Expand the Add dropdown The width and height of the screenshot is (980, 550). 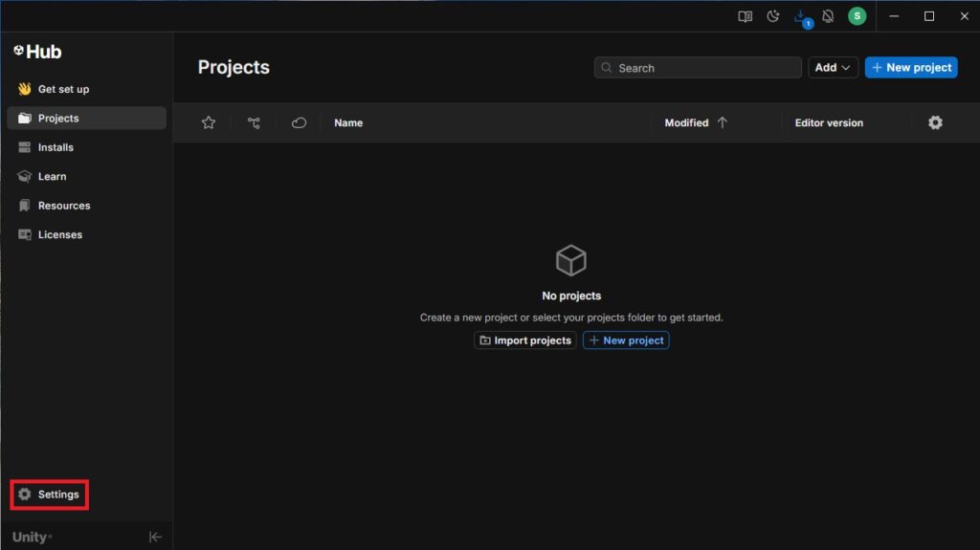[833, 68]
